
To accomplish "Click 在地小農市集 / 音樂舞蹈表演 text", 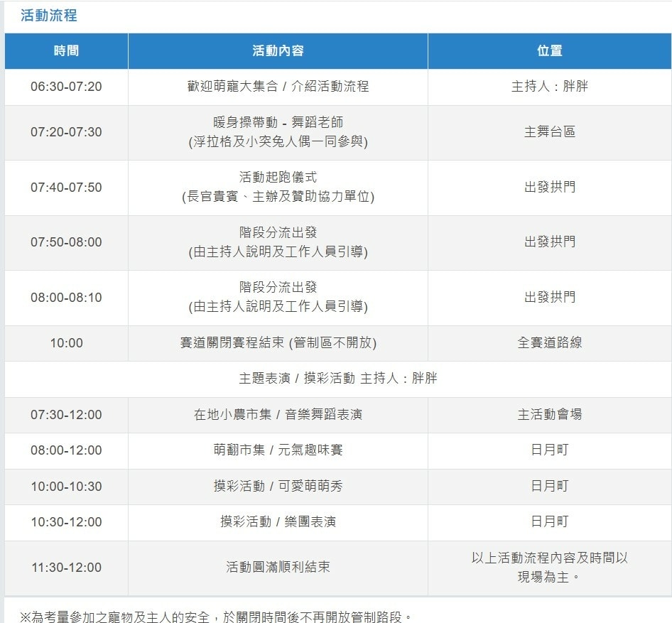I will pyautogui.click(x=278, y=415).
